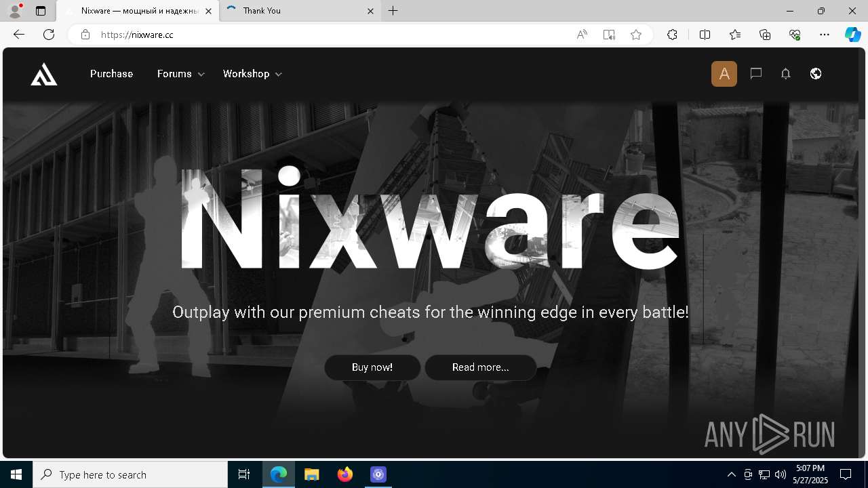Show hidden system tray icons

point(731,474)
